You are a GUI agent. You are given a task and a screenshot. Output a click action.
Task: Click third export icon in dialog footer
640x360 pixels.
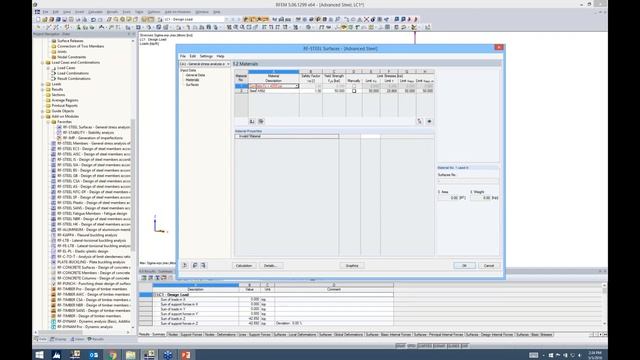click(204, 265)
